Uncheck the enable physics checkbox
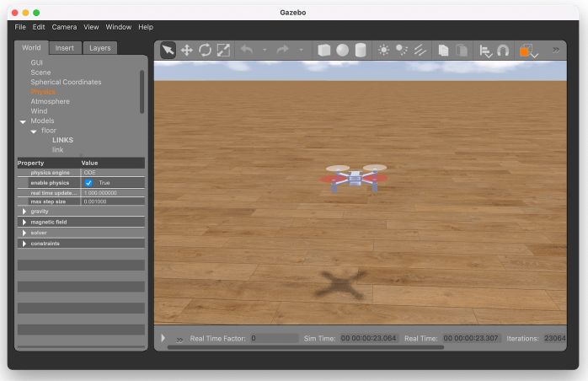Screen dimensions: 588x381 pyautogui.click(x=88, y=183)
